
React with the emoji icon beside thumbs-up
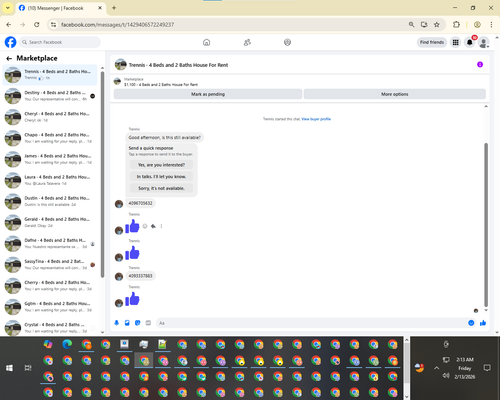tap(145, 226)
